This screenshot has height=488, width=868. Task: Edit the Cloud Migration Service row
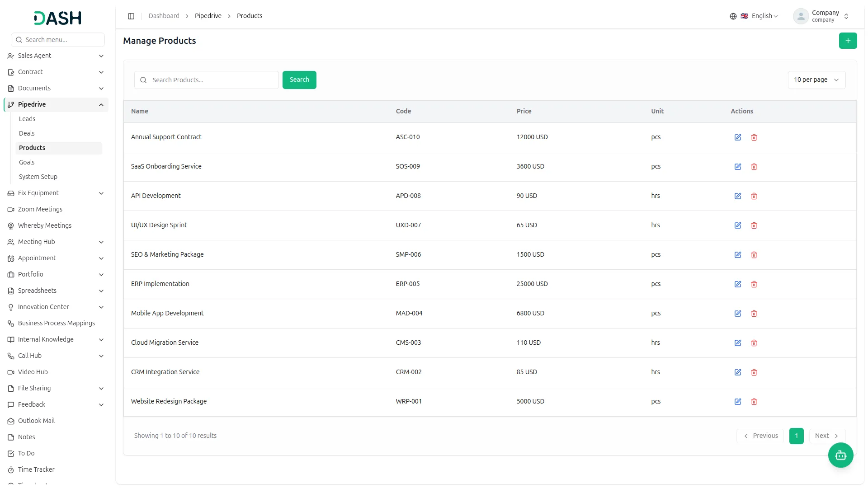tap(738, 343)
